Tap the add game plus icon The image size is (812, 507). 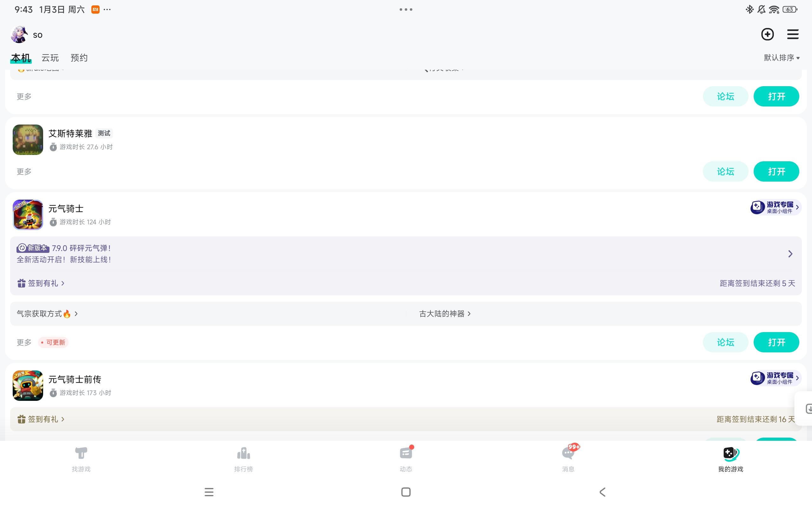767,34
